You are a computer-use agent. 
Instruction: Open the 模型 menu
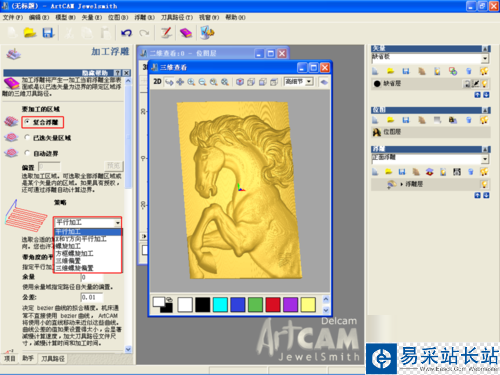(x=65, y=17)
